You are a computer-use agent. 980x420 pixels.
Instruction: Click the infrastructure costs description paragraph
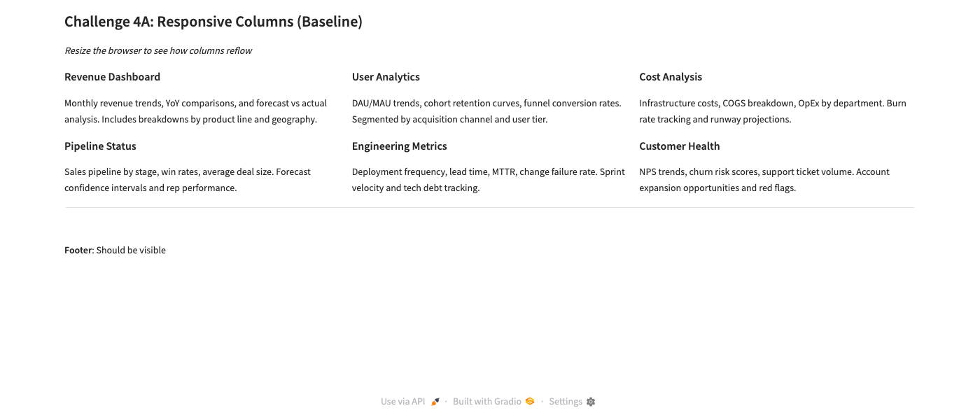772,111
